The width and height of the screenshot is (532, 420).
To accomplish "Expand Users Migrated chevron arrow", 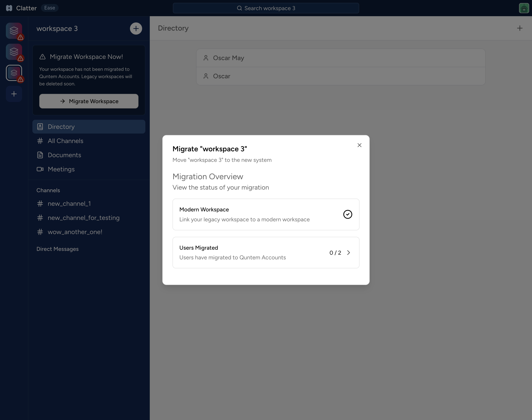I will click(x=348, y=252).
